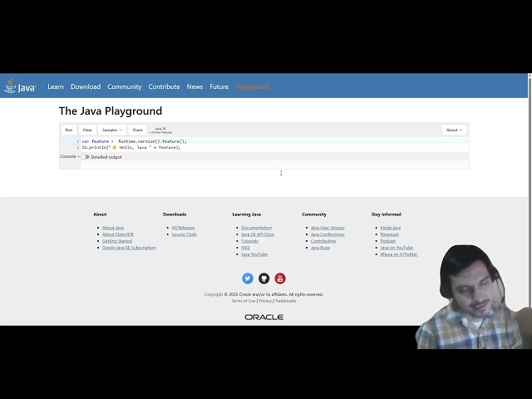Toggle the Detailed output switch
The height and width of the screenshot is (399, 532).
tap(85, 157)
